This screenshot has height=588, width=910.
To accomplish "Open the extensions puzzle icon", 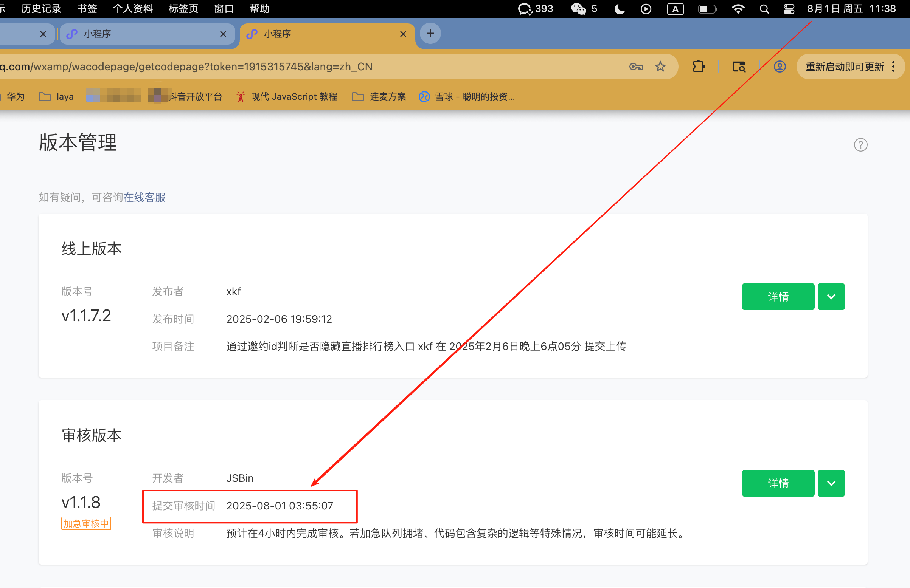I will [699, 67].
